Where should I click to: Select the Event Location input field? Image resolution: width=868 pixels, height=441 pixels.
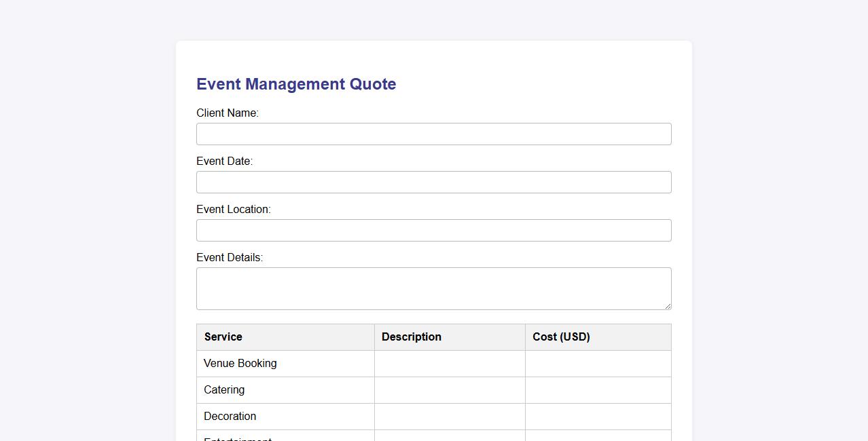433,230
